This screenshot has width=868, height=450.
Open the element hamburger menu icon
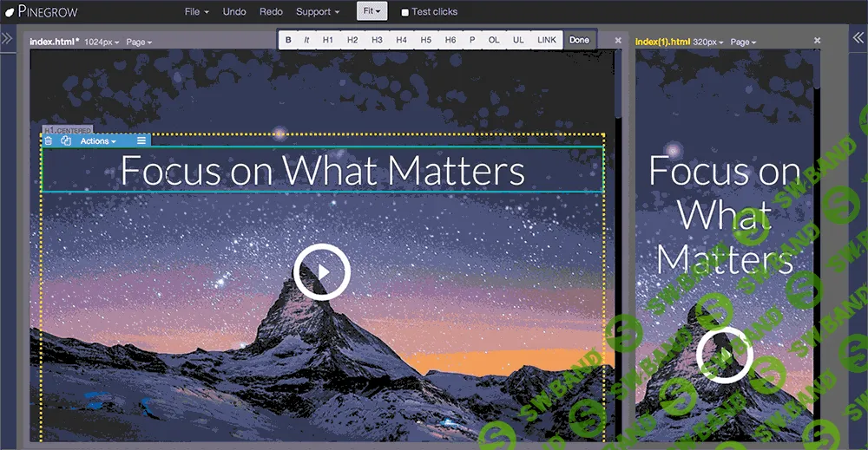tap(141, 141)
